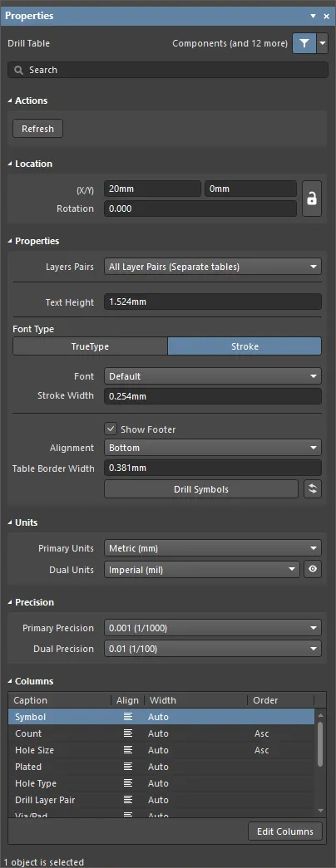Viewport: 336px width, 868px height.
Task: Open the panel options arrow in title bar
Action: click(314, 16)
